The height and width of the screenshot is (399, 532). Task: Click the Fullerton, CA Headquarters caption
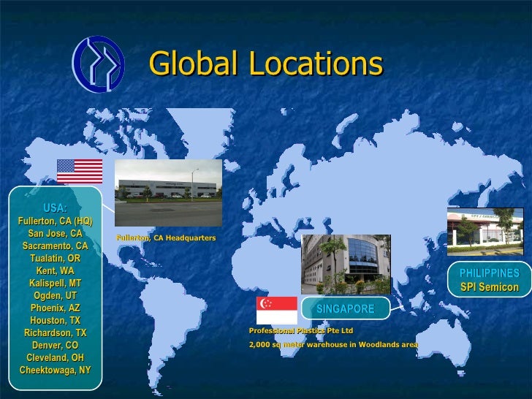click(166, 237)
